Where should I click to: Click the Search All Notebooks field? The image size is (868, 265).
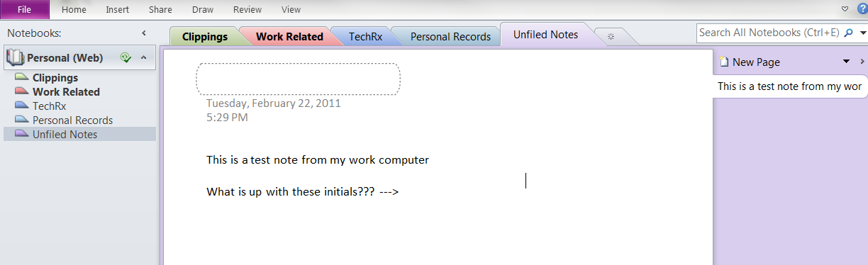pos(769,33)
